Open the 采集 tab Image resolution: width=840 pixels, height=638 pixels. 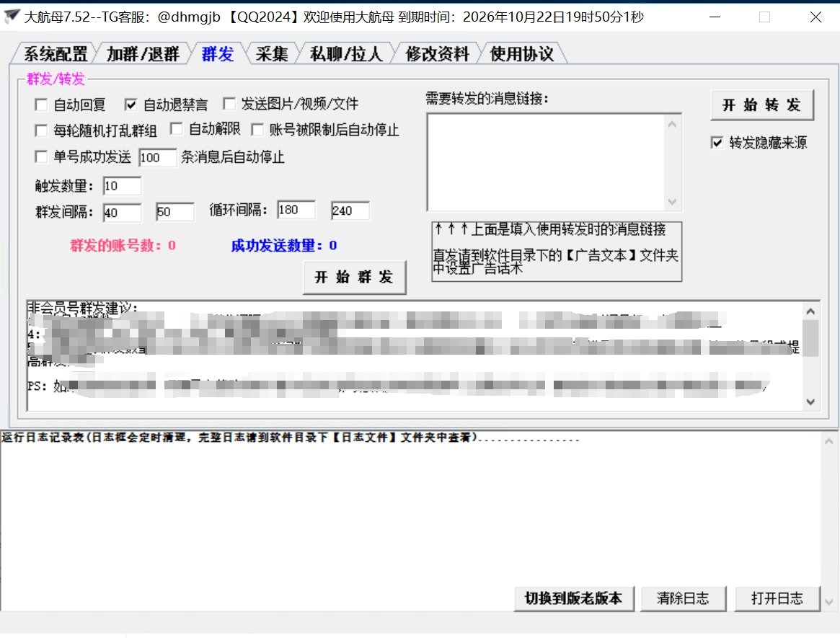click(x=272, y=54)
